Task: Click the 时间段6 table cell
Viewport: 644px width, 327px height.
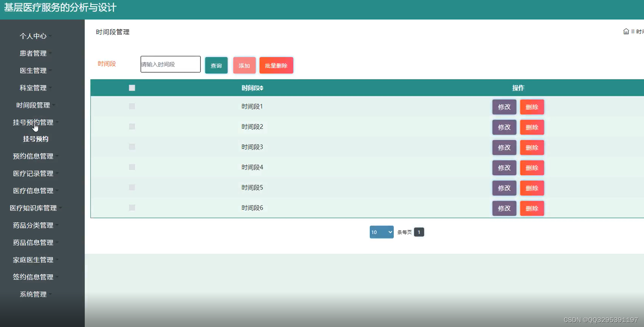Action: pyautogui.click(x=252, y=208)
